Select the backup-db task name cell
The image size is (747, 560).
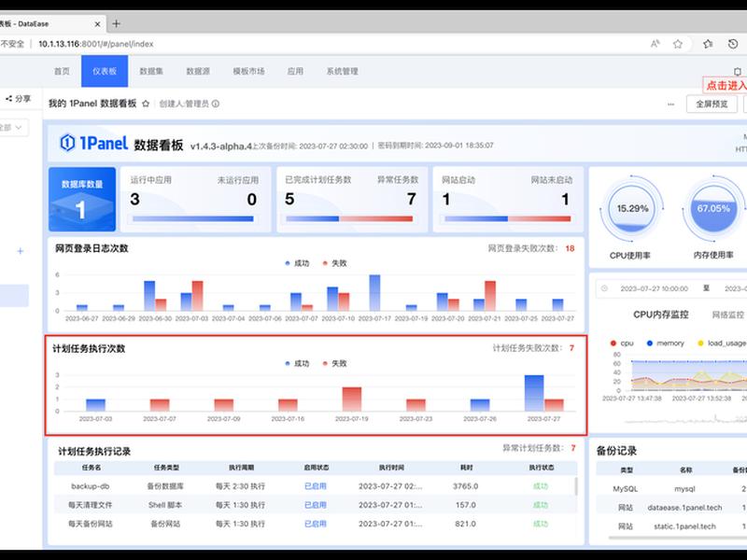point(90,486)
